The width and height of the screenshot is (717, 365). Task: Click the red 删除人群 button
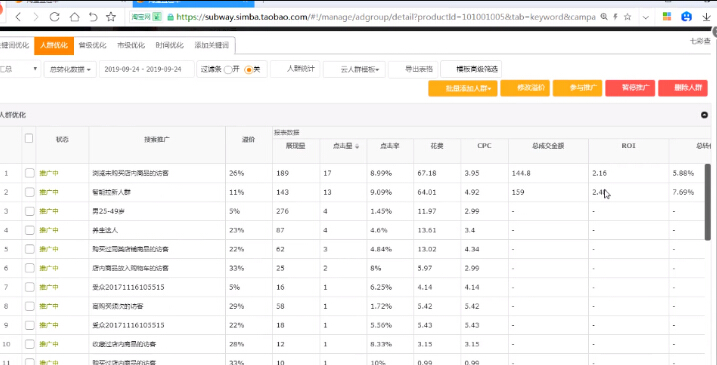(x=683, y=88)
